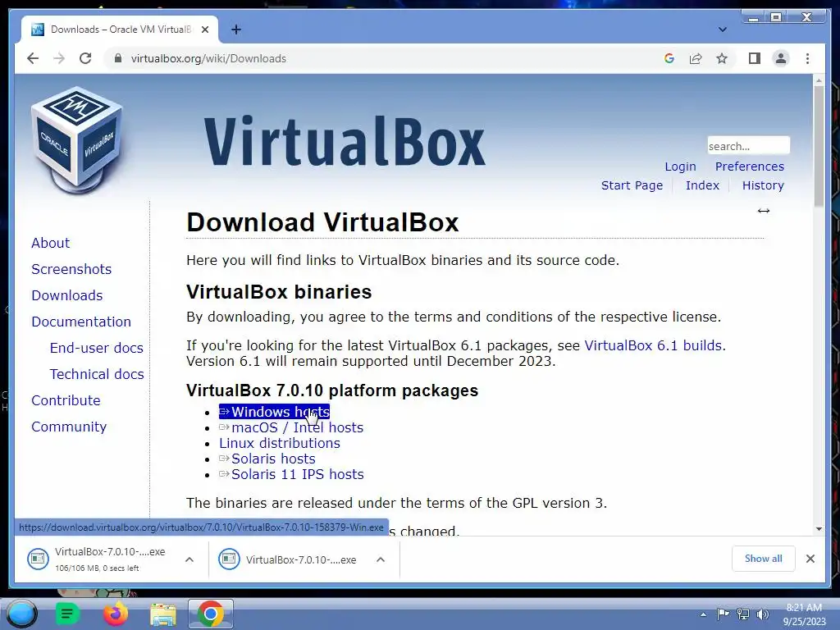Go back with the browser back arrow
Screen dimensions: 840x630
[33, 58]
